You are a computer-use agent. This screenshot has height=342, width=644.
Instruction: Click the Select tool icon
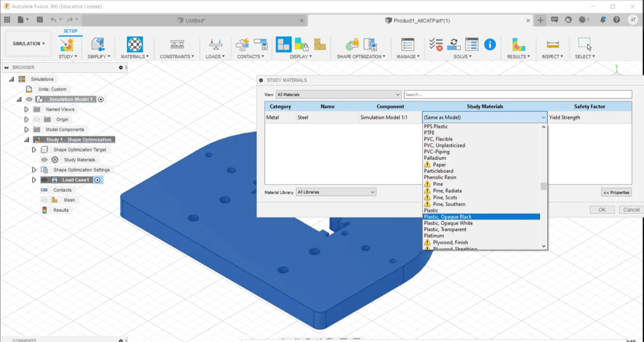coord(584,44)
